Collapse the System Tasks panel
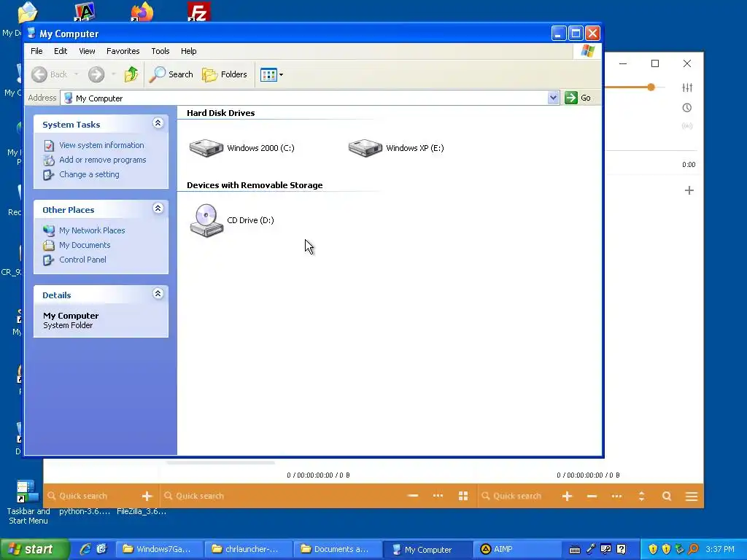 158,123
